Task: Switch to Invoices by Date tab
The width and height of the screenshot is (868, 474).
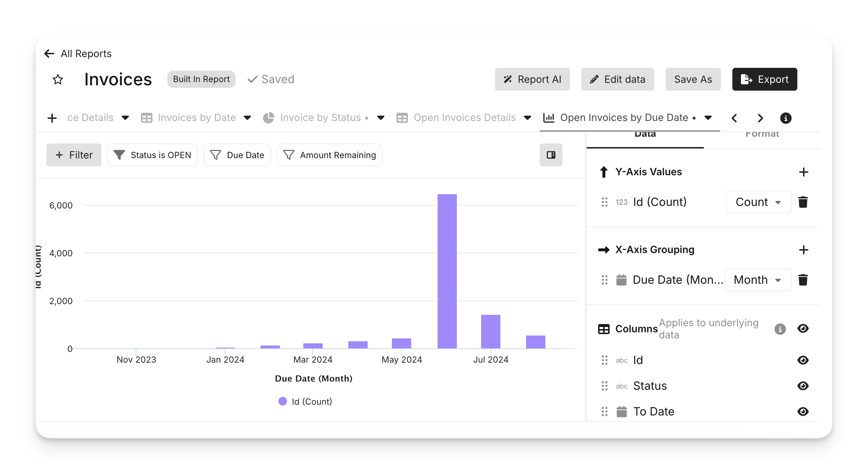Action: click(x=196, y=118)
